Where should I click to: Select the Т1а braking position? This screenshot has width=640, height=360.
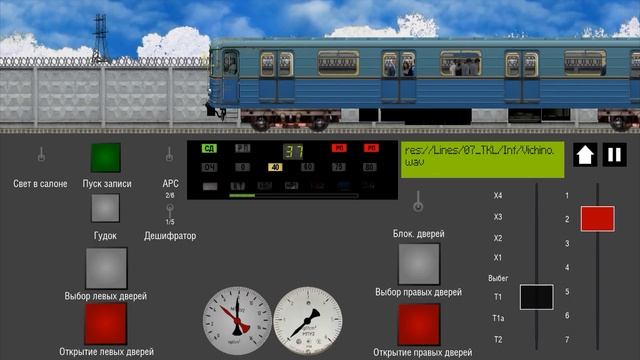coord(498,318)
